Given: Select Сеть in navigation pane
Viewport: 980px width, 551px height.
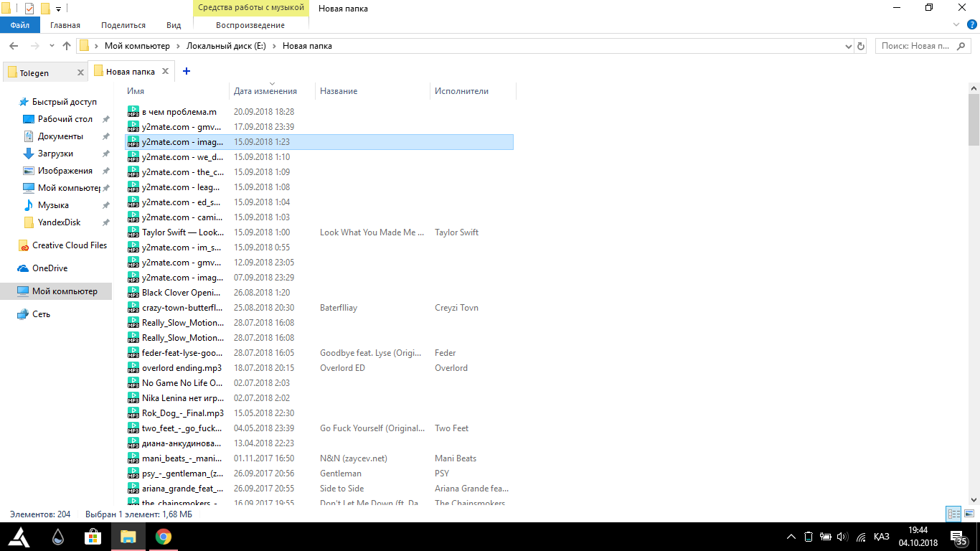Looking at the screenshot, I should pyautogui.click(x=41, y=314).
